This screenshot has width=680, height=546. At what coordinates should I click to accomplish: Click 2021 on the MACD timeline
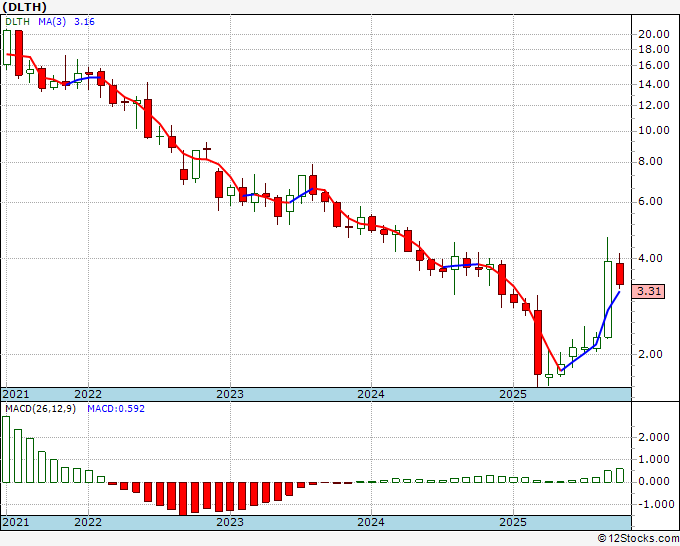tap(16, 522)
